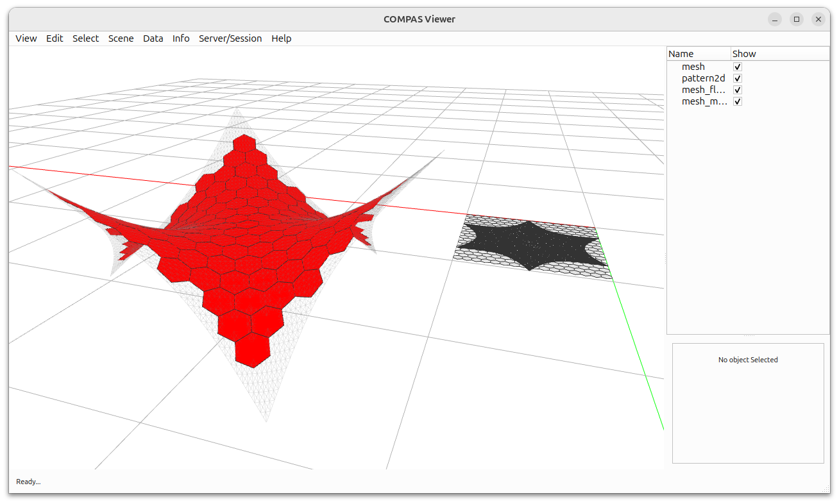Select pattern2d in the scene tree
839x504 pixels.
(704, 78)
